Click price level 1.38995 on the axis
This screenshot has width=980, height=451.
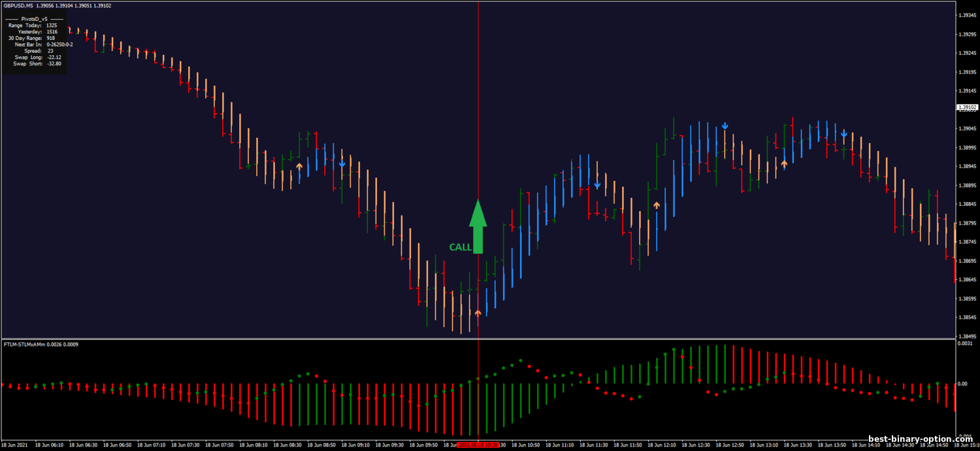[967, 147]
